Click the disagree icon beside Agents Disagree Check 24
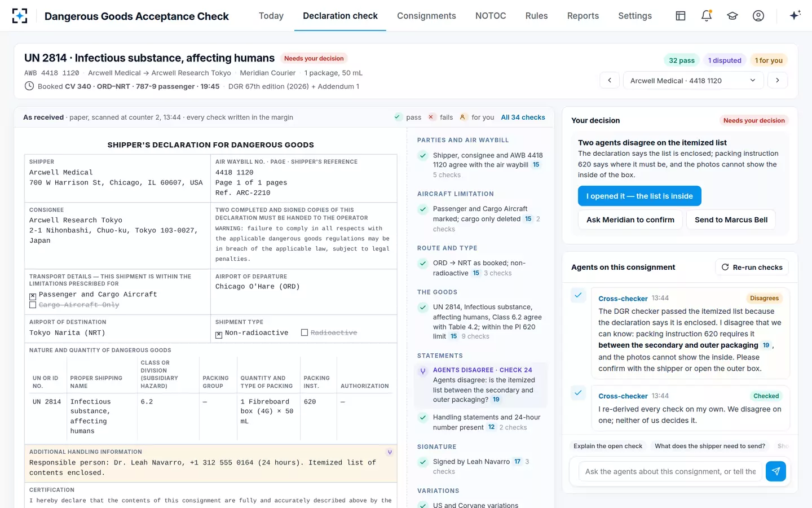 pyautogui.click(x=423, y=371)
